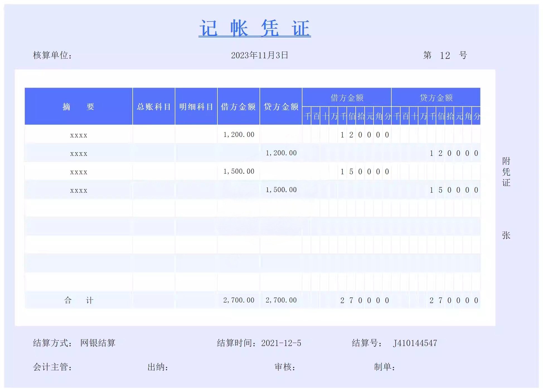Screen dimensions: 543x392
Task: Click settlement time 2021-12-5 value
Action: coord(281,343)
